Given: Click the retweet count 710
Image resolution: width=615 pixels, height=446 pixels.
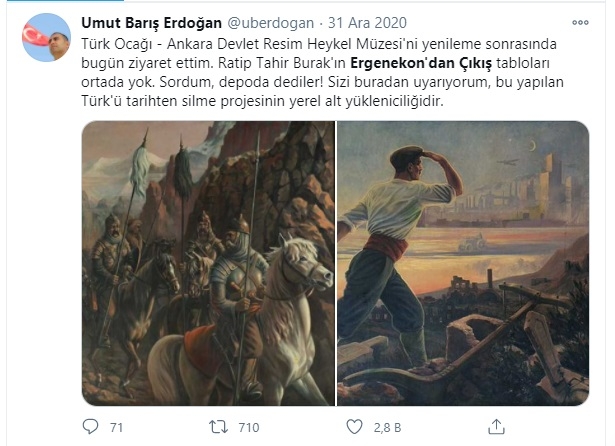Looking at the screenshot, I should point(249,427).
